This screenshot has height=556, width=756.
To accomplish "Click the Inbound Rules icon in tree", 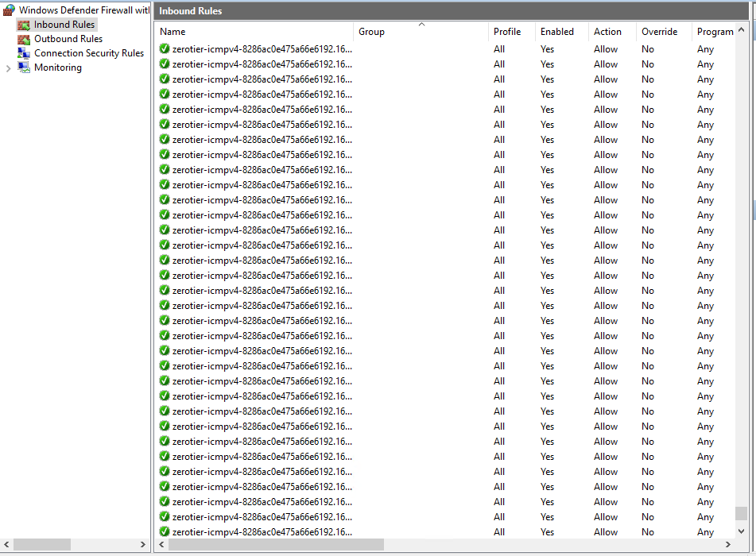I will 24,25.
